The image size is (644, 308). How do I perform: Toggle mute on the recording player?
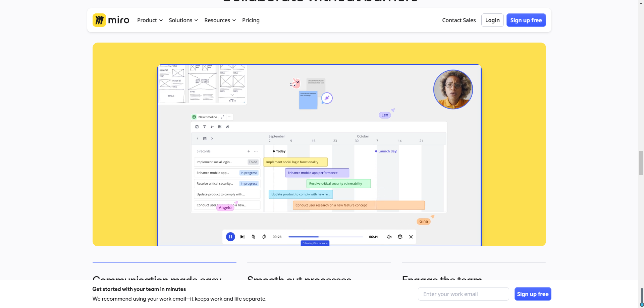[389, 237]
